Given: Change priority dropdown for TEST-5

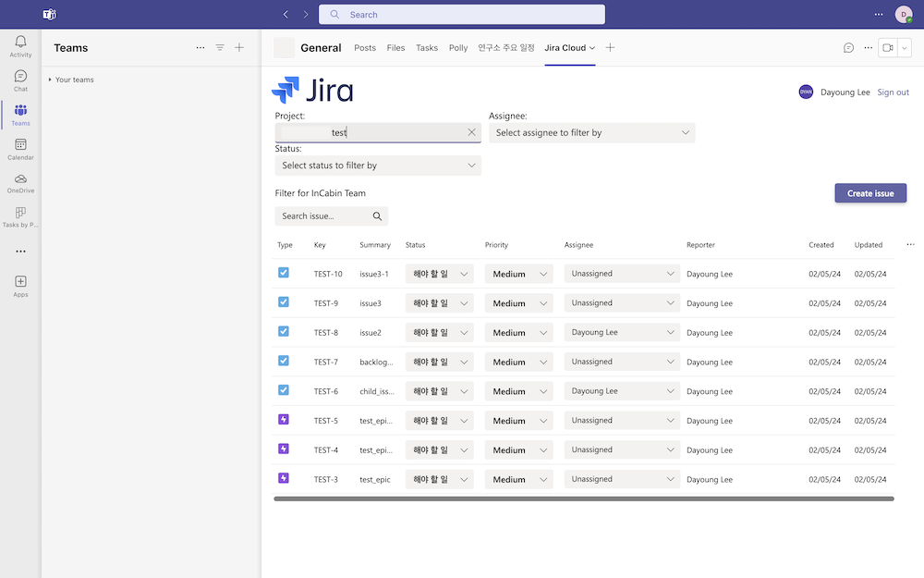Looking at the screenshot, I should pos(519,421).
